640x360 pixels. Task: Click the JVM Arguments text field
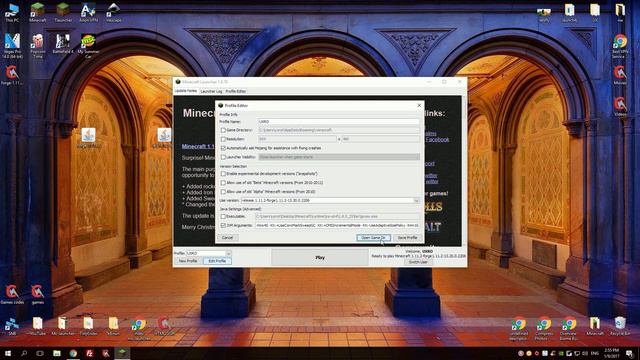[337, 225]
